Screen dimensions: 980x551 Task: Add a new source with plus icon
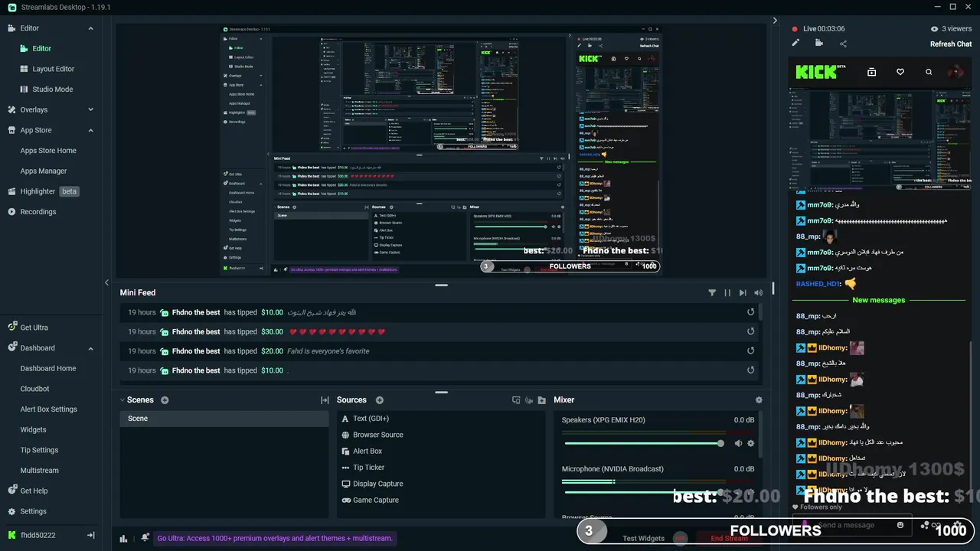coord(380,400)
